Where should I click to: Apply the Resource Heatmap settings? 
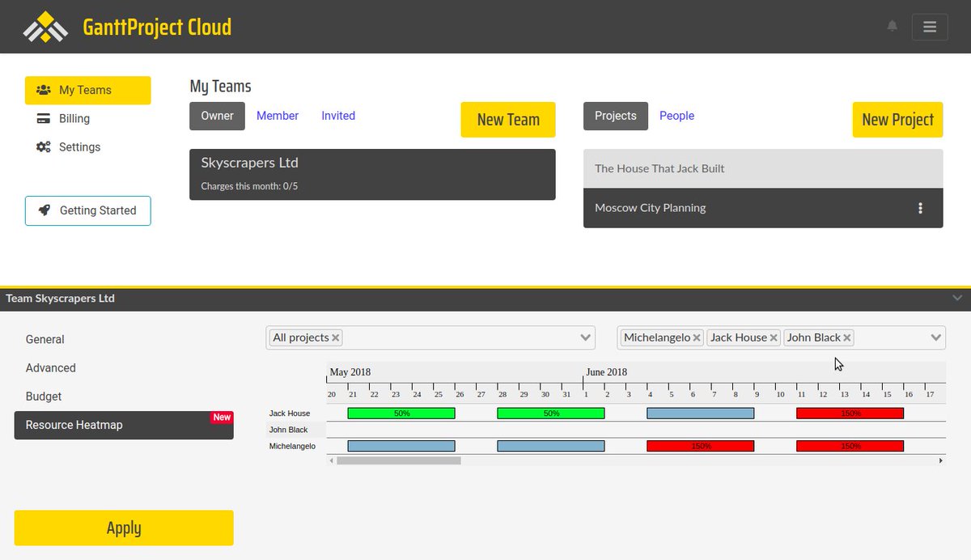123,528
